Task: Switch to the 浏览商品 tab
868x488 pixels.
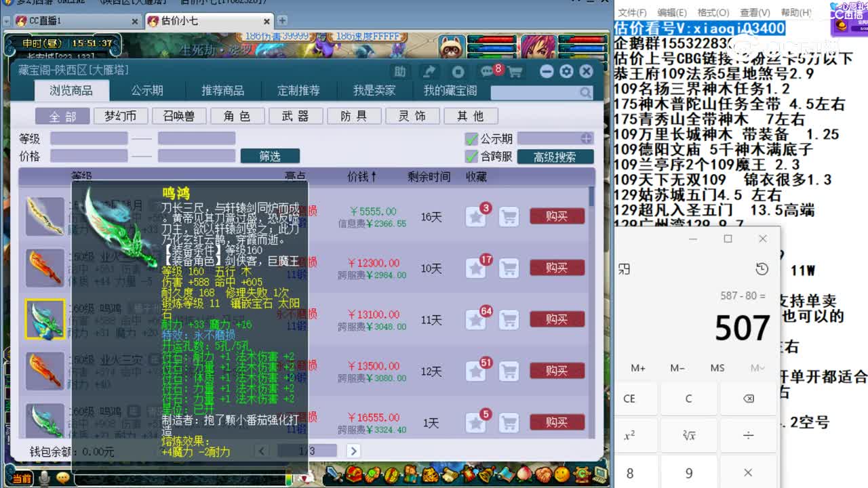Action: [x=71, y=90]
